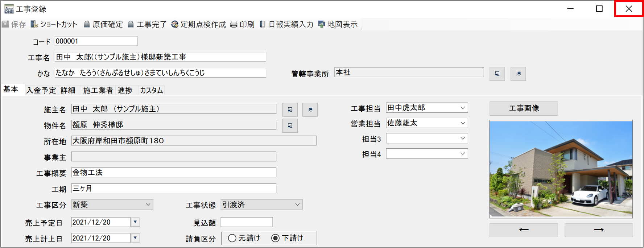The height and width of the screenshot is (248, 644).
Task: Click the 見込額 input field
Action: coord(247,222)
